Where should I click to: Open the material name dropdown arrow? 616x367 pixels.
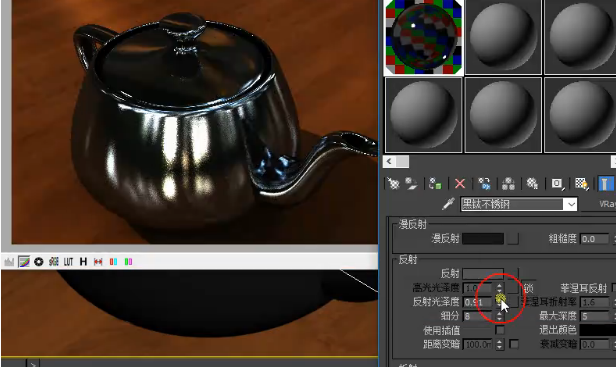pyautogui.click(x=570, y=204)
